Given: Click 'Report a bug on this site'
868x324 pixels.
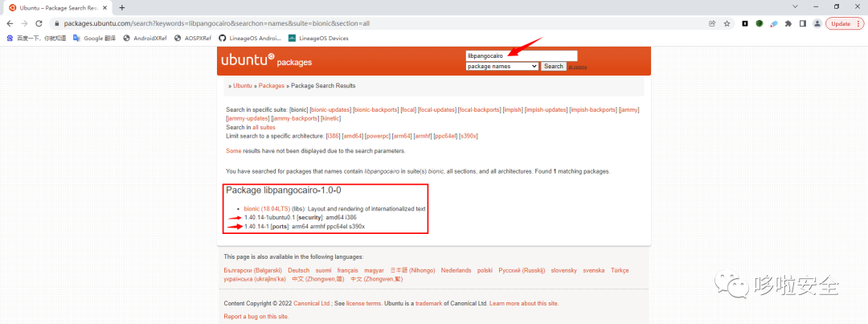Looking at the screenshot, I should pos(256,317).
